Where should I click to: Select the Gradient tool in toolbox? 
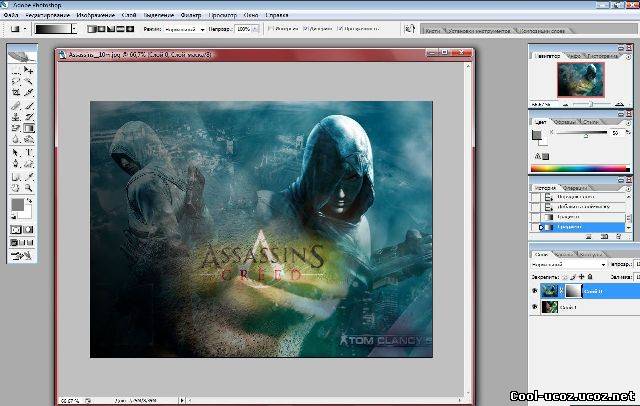pyautogui.click(x=28, y=128)
